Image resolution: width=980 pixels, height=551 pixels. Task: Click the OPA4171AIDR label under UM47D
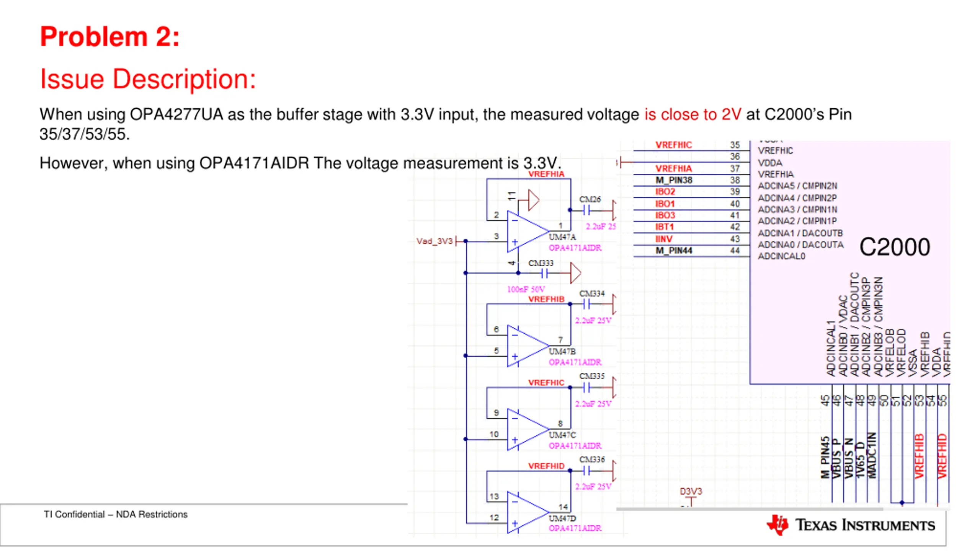tap(575, 528)
